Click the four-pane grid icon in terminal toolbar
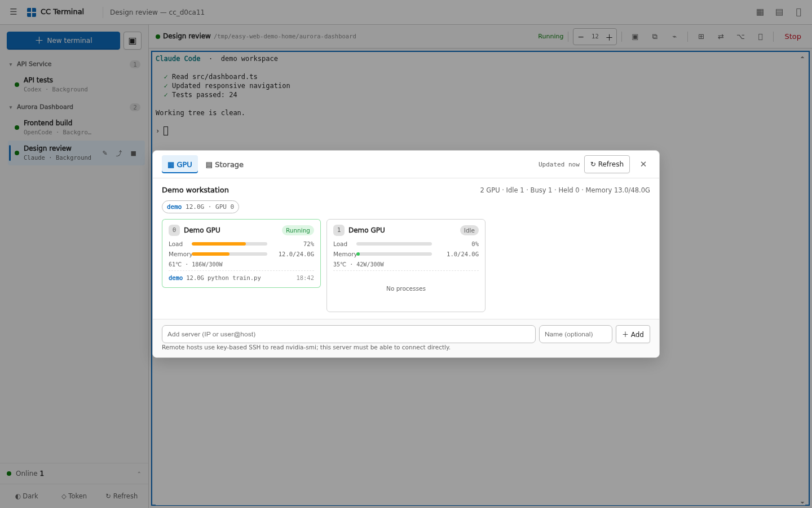The image size is (812, 508). pos(701,37)
